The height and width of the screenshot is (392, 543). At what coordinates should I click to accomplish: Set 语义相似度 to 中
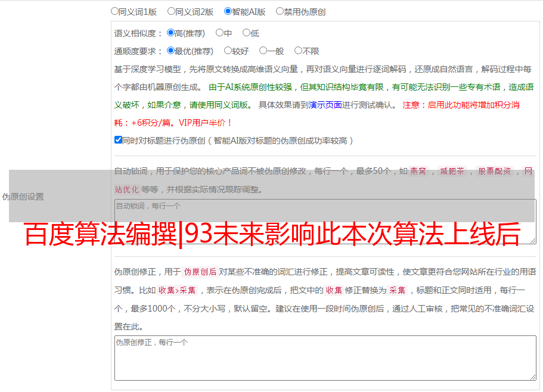[x=219, y=33]
